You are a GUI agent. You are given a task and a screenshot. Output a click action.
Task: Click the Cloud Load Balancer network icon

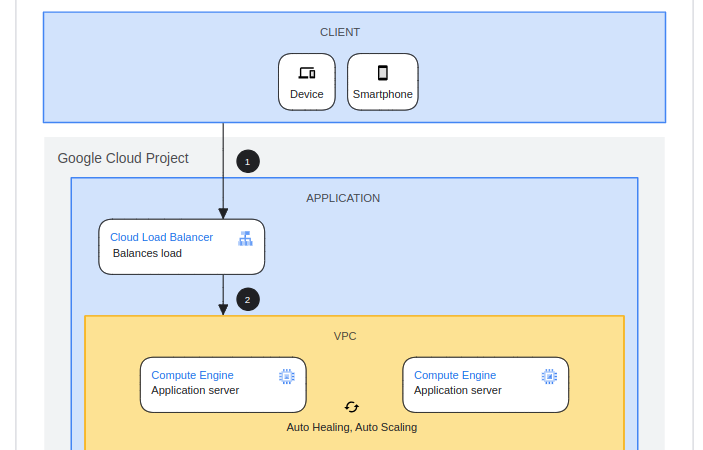(245, 238)
